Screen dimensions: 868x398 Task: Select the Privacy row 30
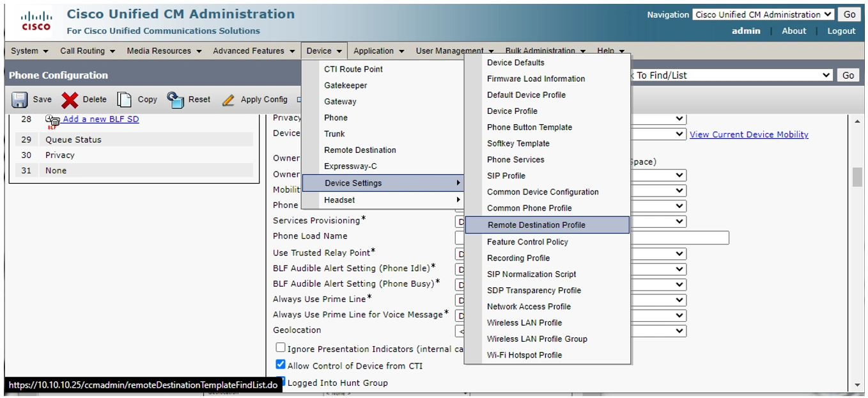pos(134,155)
